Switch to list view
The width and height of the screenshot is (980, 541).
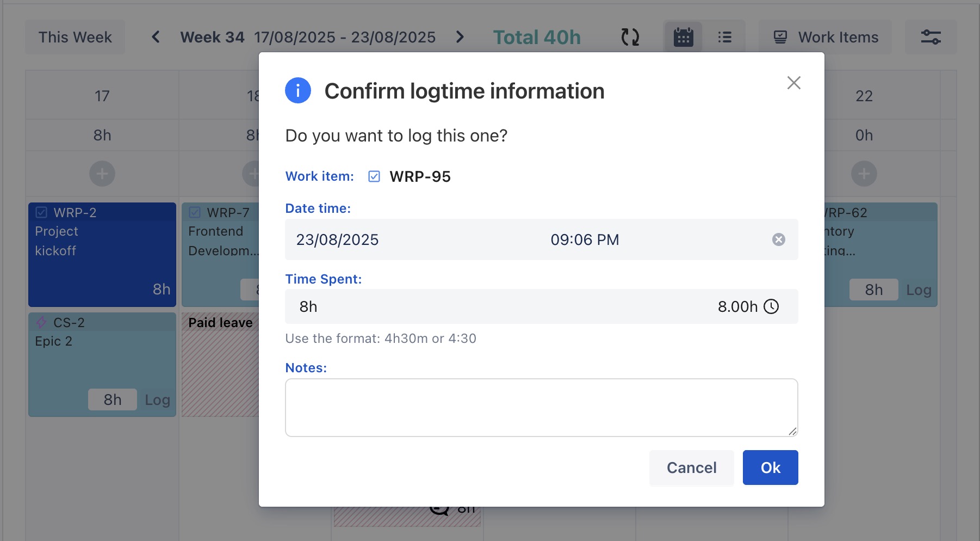coord(724,37)
